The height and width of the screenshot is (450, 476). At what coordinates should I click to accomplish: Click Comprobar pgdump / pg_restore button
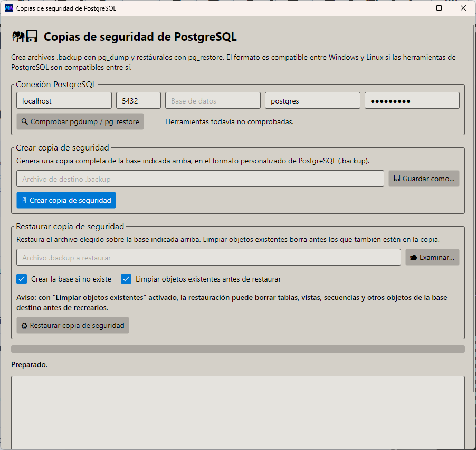point(80,121)
